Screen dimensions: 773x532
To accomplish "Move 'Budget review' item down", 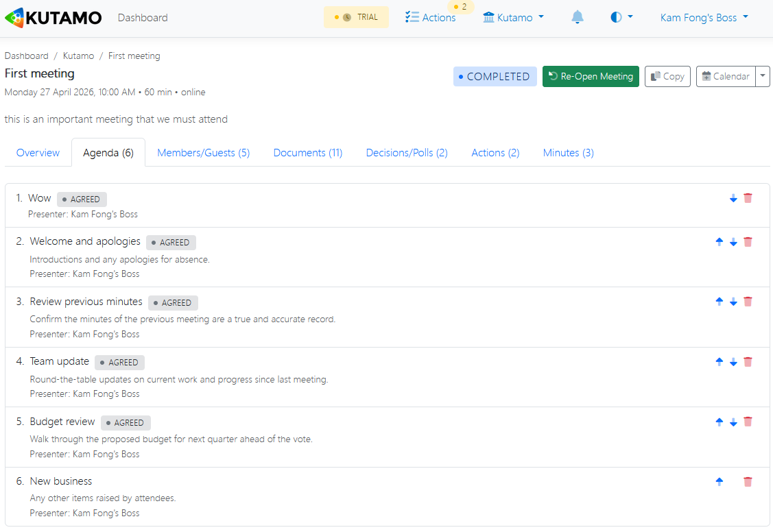I will click(x=733, y=422).
